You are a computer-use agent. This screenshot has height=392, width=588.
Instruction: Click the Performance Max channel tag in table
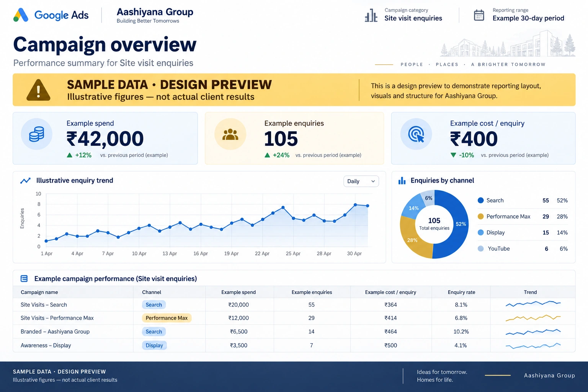[x=167, y=318]
